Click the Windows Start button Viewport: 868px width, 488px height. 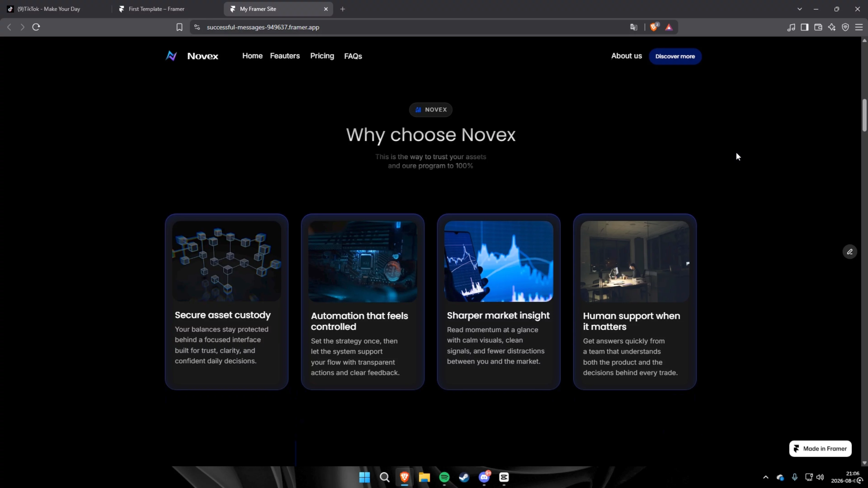click(364, 477)
